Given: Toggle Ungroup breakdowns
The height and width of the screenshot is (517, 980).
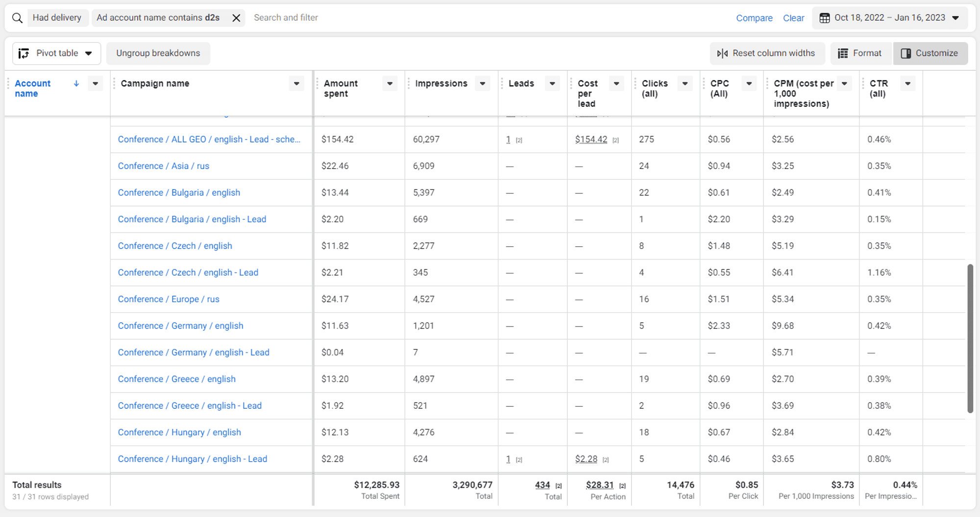Looking at the screenshot, I should tap(158, 53).
